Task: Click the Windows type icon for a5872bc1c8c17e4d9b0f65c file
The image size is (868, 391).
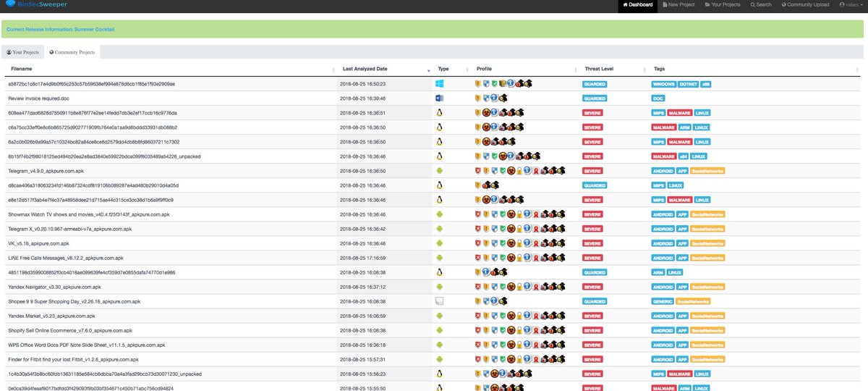Action: click(439, 84)
